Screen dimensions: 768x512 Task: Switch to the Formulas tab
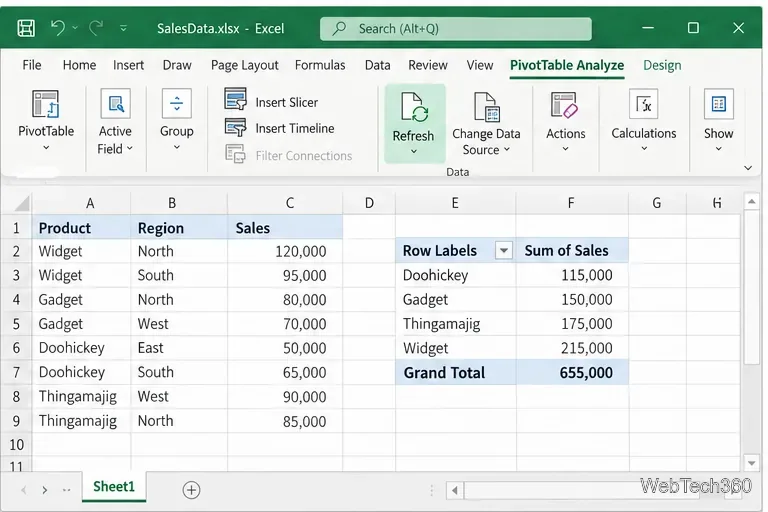320,65
